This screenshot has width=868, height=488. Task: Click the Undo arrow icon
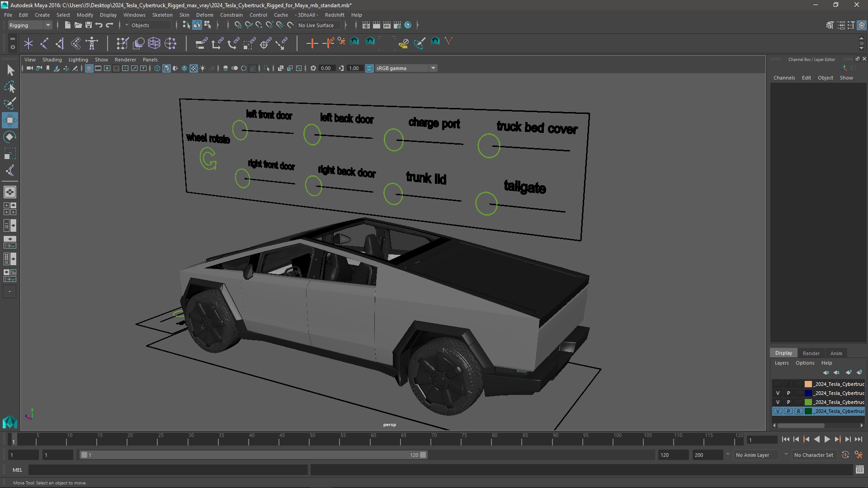pos(99,25)
